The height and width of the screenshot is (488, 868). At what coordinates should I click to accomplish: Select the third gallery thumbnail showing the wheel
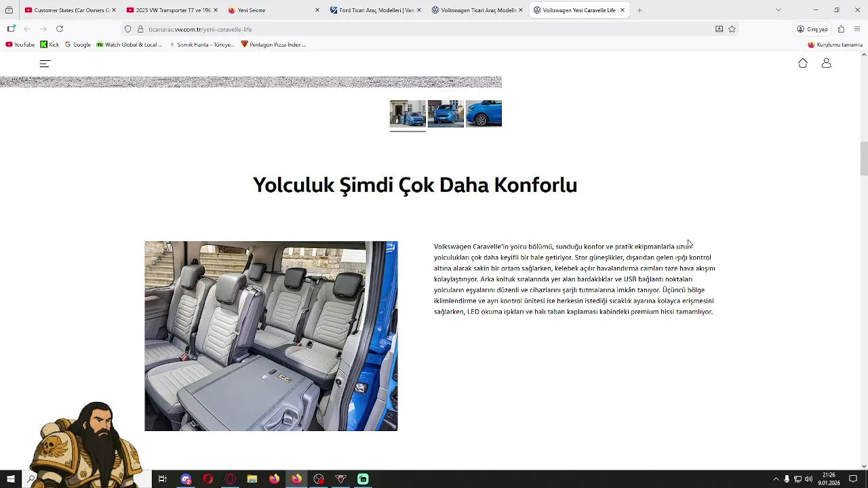484,114
